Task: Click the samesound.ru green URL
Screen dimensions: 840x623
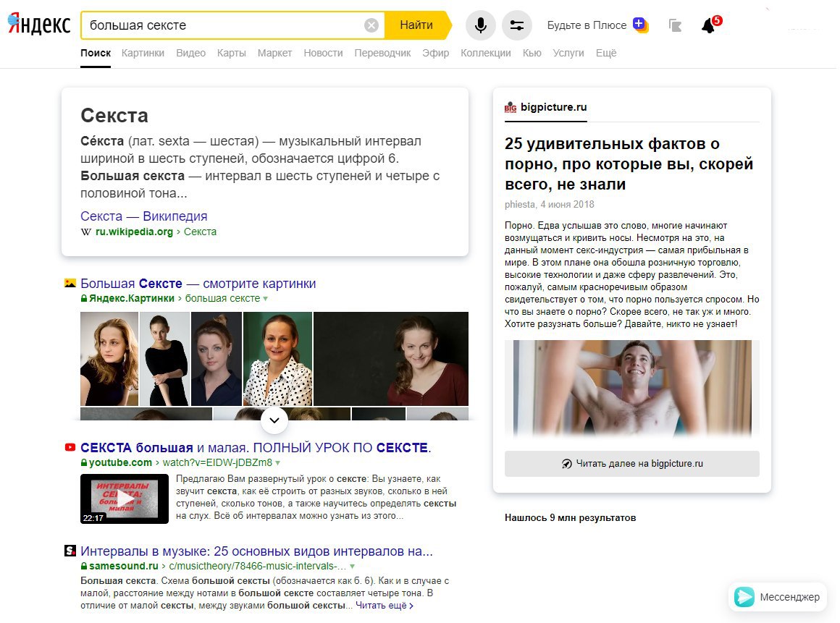Action: pyautogui.click(x=124, y=566)
